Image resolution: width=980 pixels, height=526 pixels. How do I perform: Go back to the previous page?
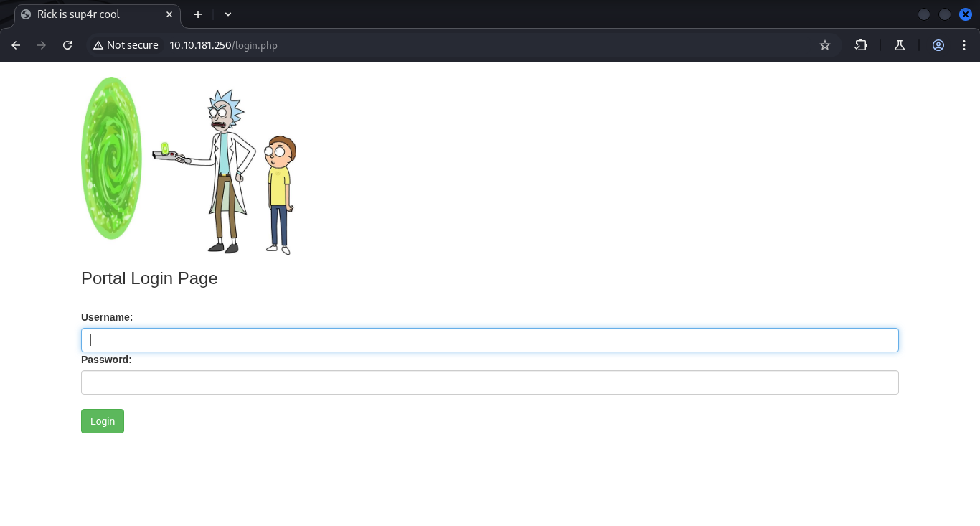[x=16, y=45]
